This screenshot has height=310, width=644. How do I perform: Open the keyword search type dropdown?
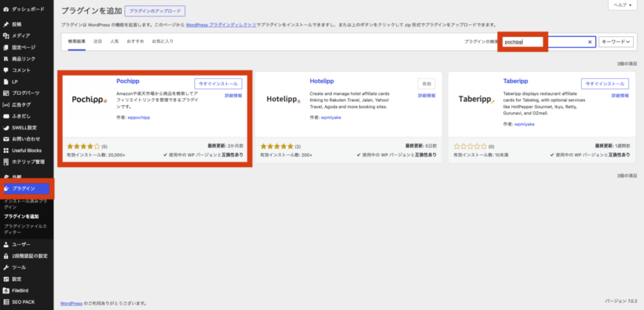pos(616,42)
